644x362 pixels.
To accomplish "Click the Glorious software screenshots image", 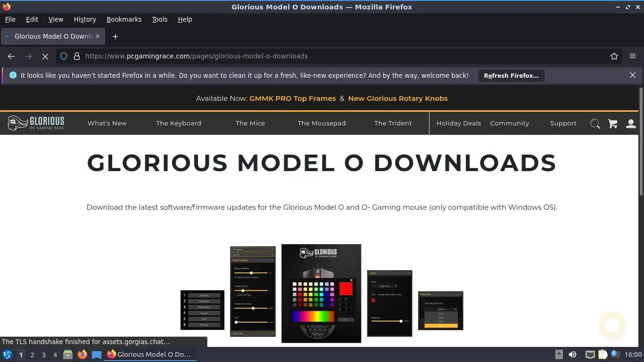I will coord(322,293).
